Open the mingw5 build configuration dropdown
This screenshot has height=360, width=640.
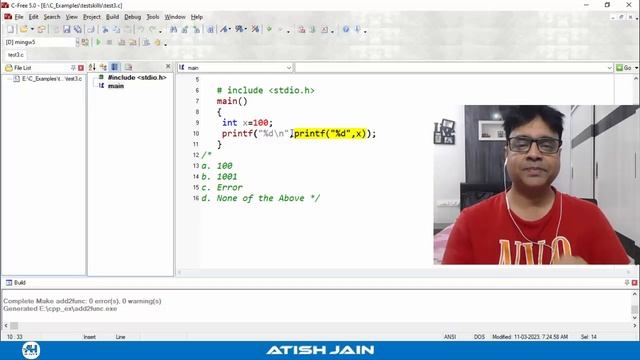click(x=78, y=42)
